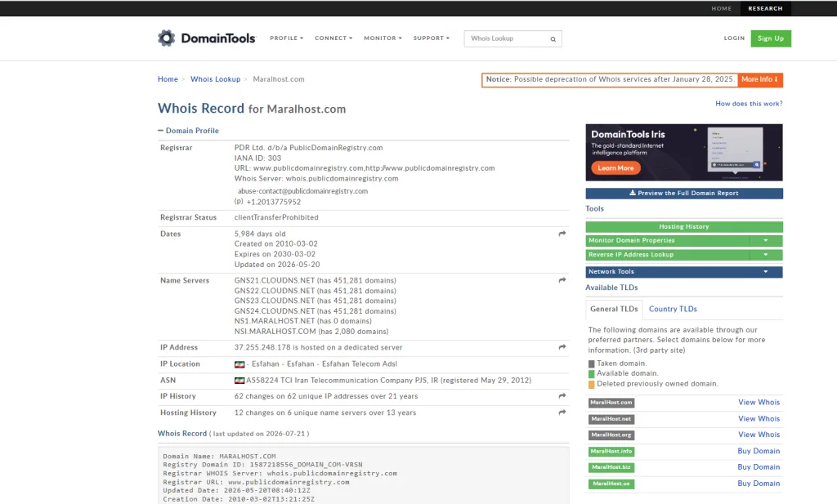Expand the Network Tools dropdown

coord(684,272)
